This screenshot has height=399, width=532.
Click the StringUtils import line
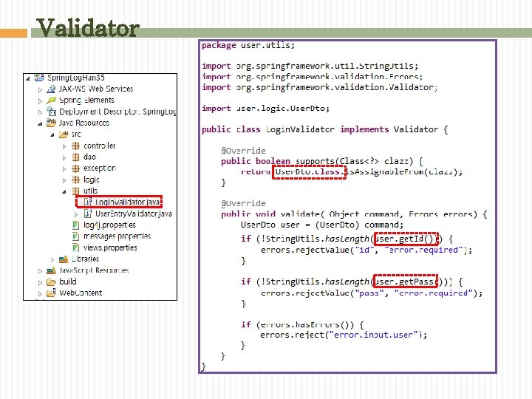click(310, 66)
